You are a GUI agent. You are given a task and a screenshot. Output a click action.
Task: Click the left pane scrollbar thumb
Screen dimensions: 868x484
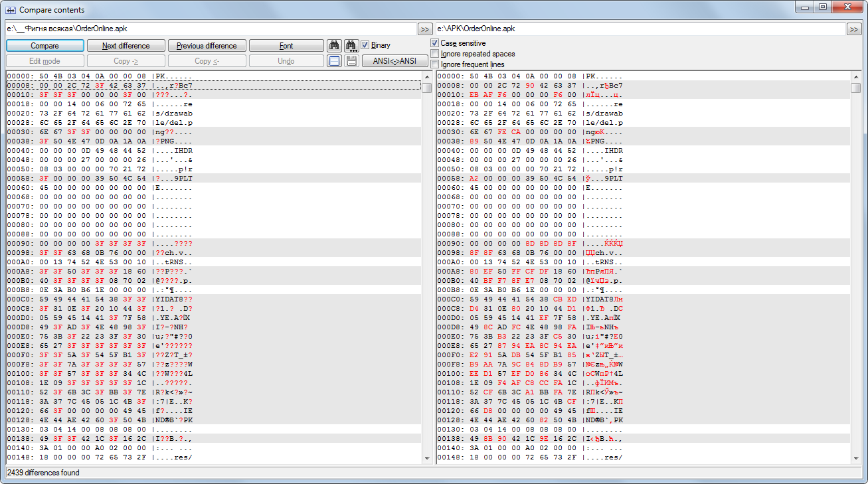tap(427, 88)
